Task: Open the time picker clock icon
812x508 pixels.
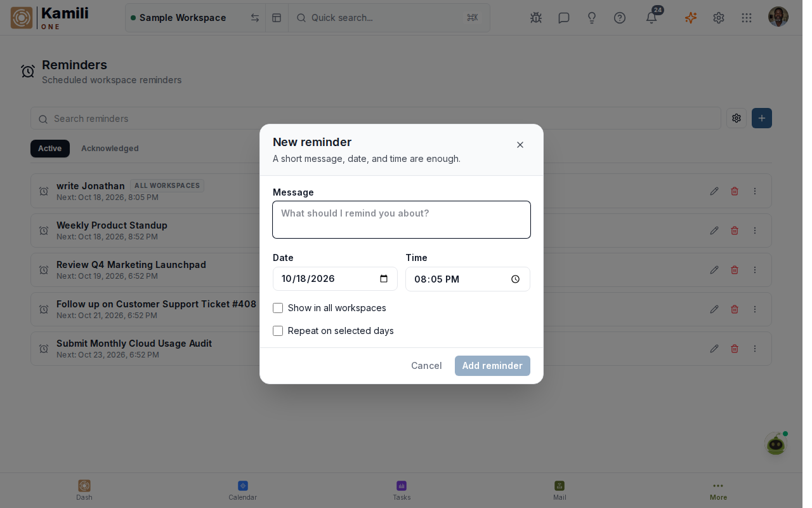Action: pos(516,279)
